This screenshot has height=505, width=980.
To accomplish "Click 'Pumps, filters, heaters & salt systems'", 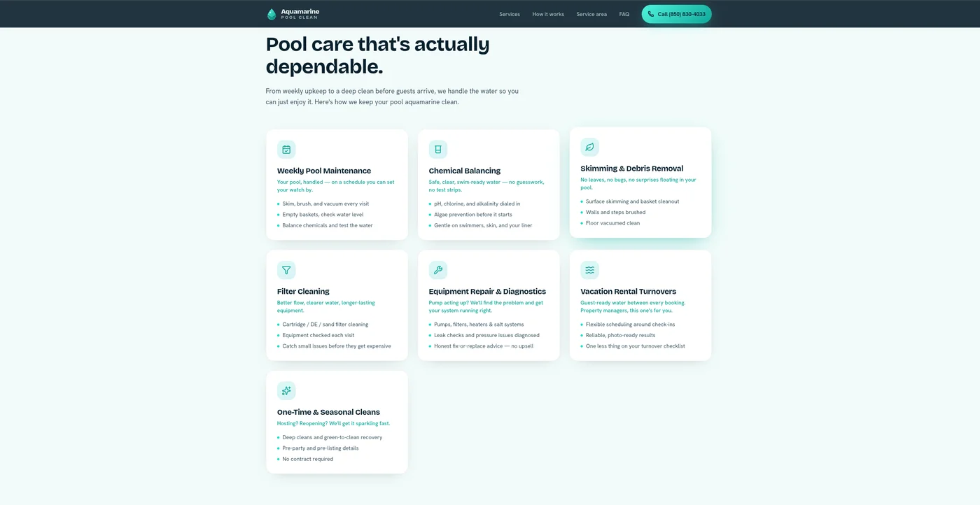I will tap(479, 325).
